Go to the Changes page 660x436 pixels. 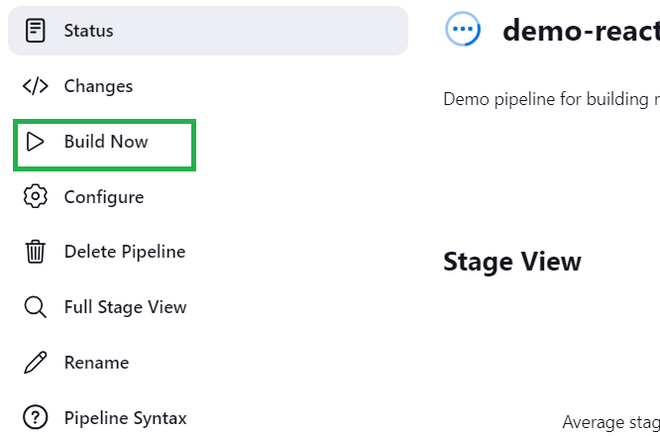point(98,86)
